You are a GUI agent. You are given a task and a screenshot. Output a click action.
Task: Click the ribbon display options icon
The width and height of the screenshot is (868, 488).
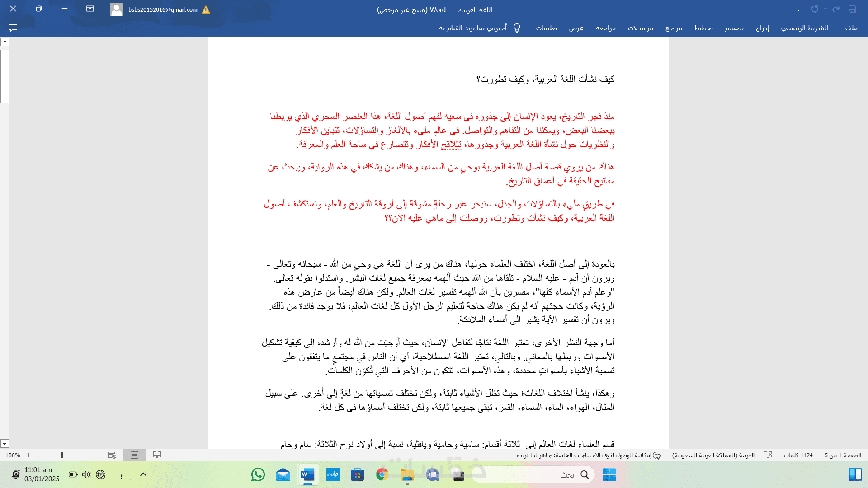tap(90, 9)
